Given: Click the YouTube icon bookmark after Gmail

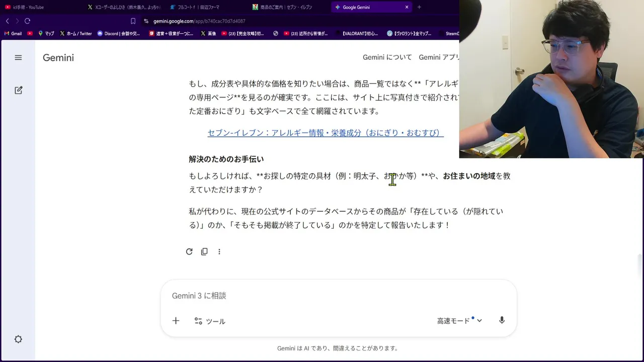Looking at the screenshot, I should coord(30,34).
